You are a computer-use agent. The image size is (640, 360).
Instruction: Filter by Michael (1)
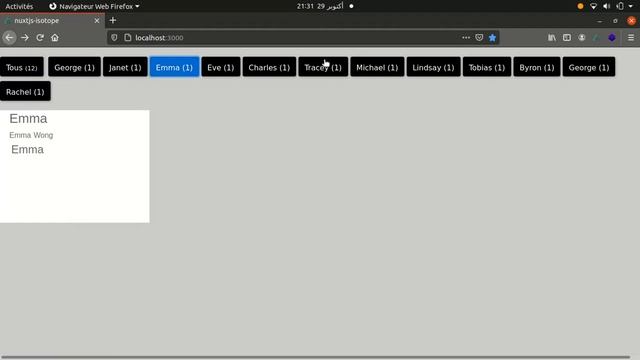click(x=377, y=67)
